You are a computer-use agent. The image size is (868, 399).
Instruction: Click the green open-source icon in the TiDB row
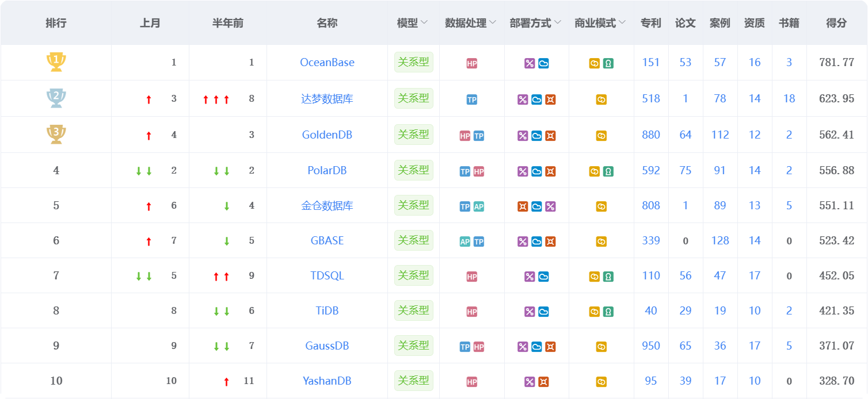click(608, 312)
